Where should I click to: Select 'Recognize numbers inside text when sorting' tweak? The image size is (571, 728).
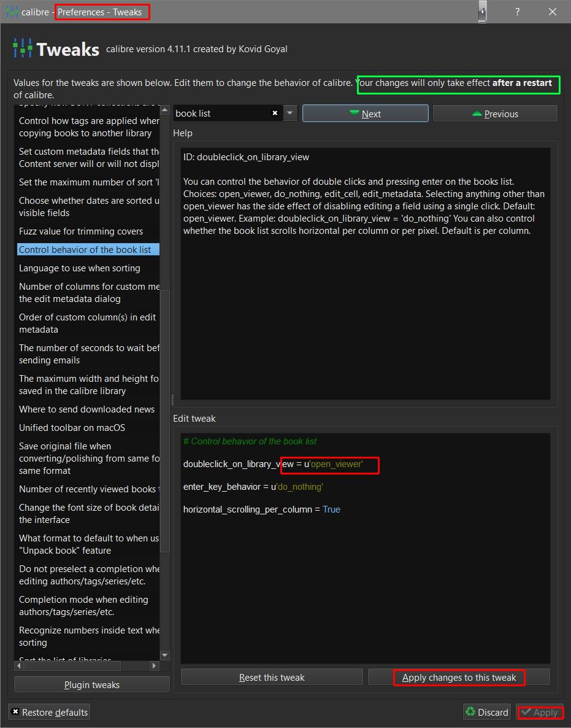pos(88,636)
